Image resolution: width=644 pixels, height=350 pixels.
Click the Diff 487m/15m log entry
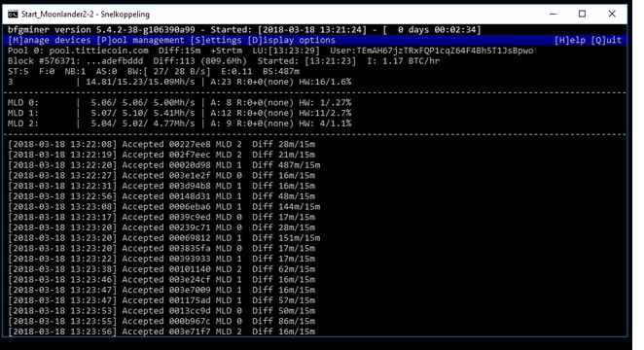point(163,165)
